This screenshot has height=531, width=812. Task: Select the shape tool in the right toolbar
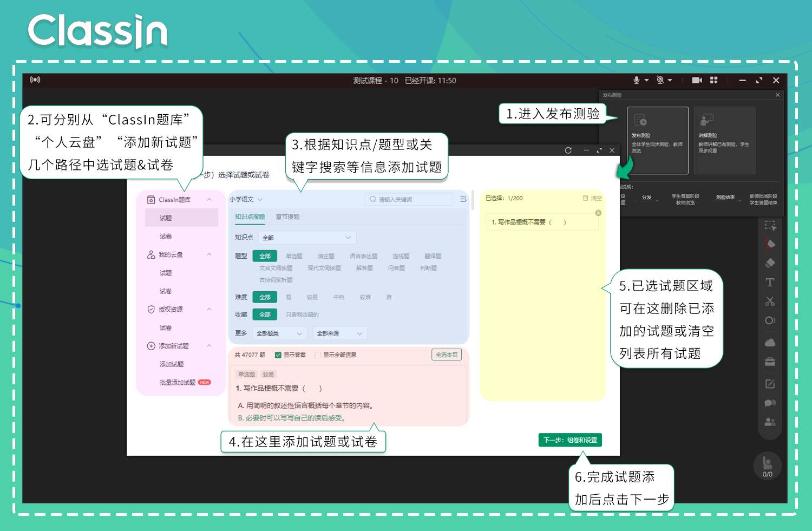pos(770,320)
